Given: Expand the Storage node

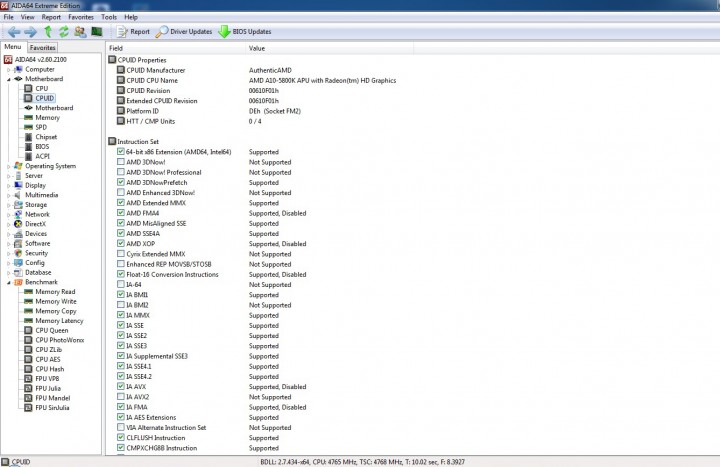Looking at the screenshot, I should click(x=8, y=205).
